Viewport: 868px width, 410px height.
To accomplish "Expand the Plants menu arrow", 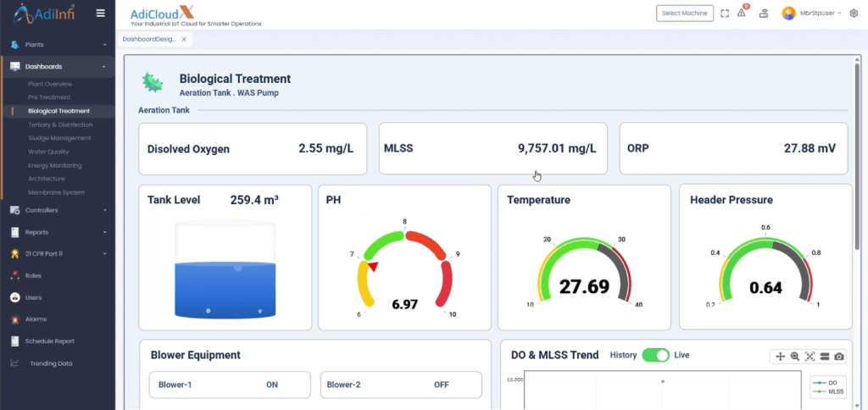I will pyautogui.click(x=104, y=45).
